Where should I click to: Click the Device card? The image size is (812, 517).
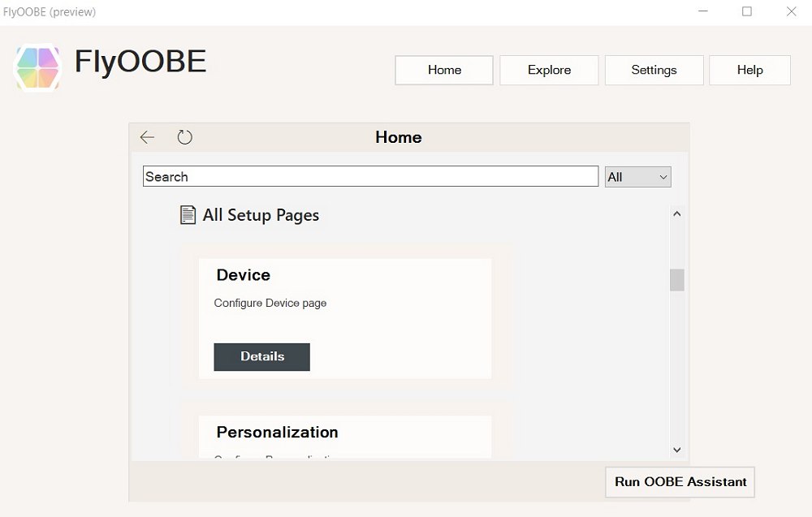point(344,317)
